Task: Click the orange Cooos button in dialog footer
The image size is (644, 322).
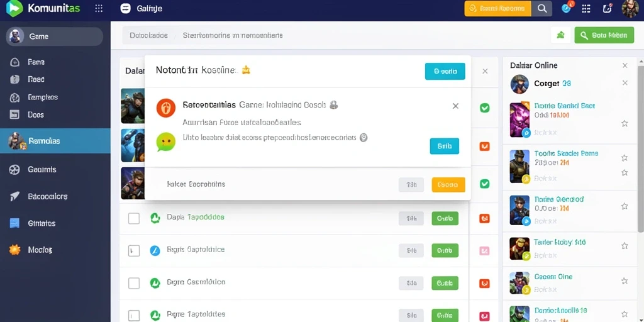Action: (448, 185)
